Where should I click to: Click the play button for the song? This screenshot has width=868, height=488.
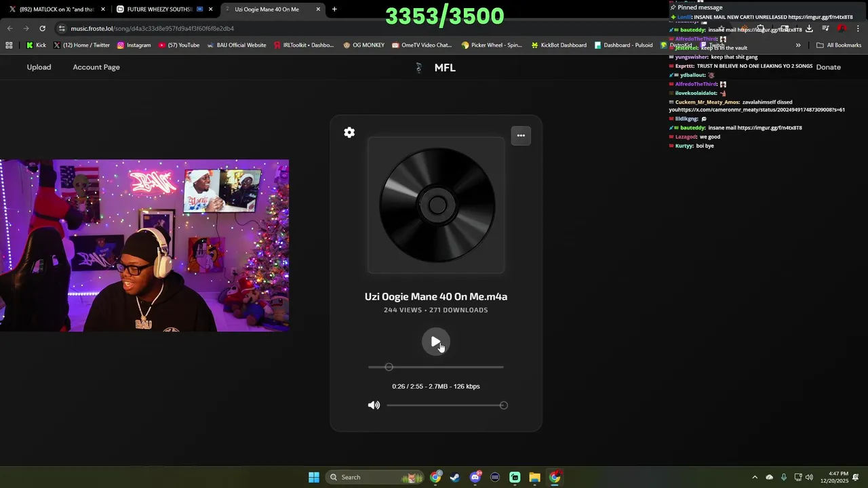(x=435, y=342)
